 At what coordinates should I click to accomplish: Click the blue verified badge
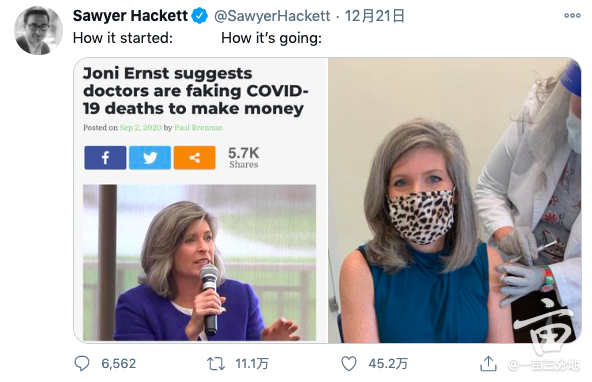pos(200,16)
